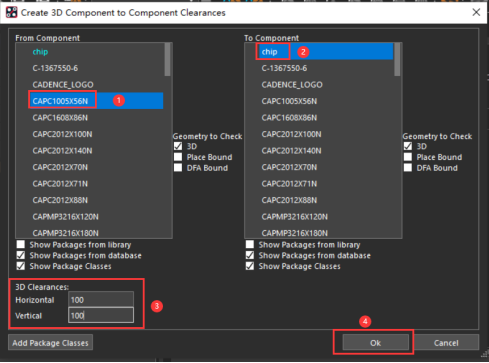Screen dimensions: 489x363
Task: Select CAPMP3216X180N in From Component list
Action: tap(66, 233)
